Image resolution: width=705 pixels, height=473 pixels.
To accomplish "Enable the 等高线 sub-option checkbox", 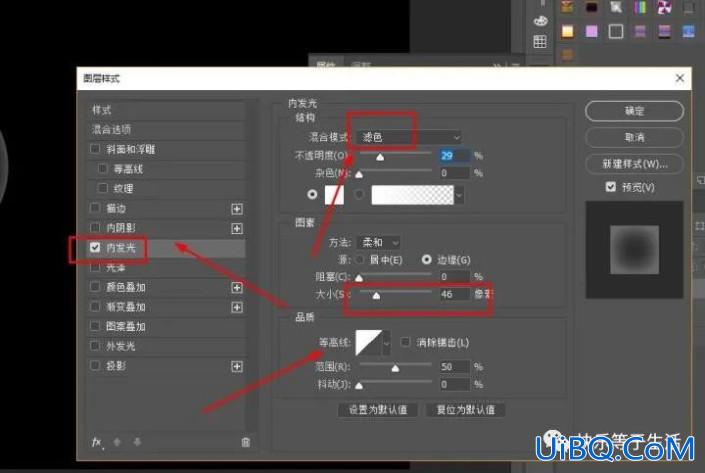I will (x=103, y=169).
